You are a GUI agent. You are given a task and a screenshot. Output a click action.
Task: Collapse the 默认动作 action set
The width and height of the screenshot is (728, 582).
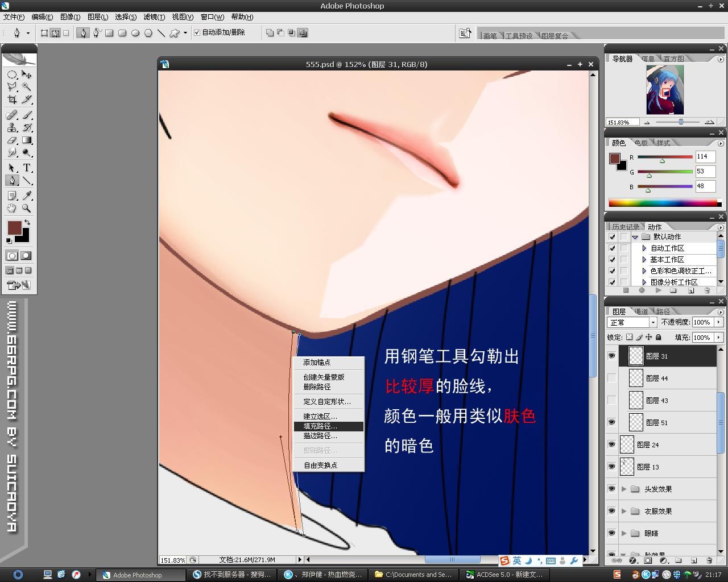pyautogui.click(x=635, y=237)
